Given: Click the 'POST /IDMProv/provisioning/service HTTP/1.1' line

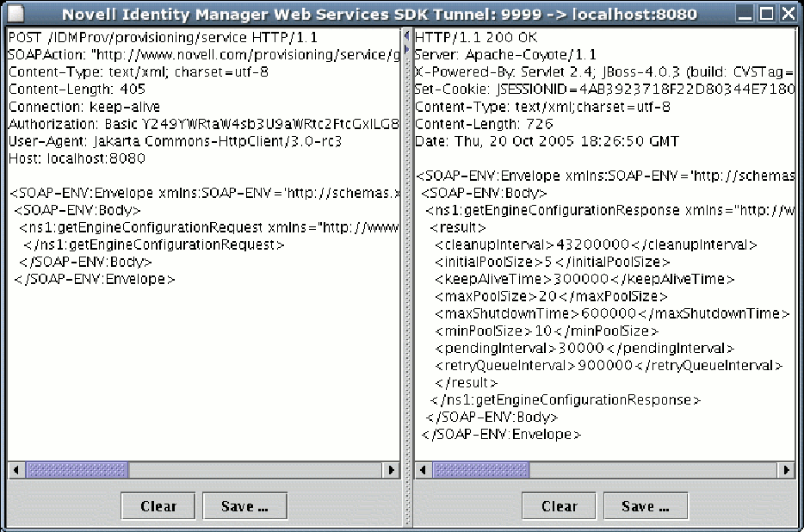Looking at the screenshot, I should click(x=163, y=38).
